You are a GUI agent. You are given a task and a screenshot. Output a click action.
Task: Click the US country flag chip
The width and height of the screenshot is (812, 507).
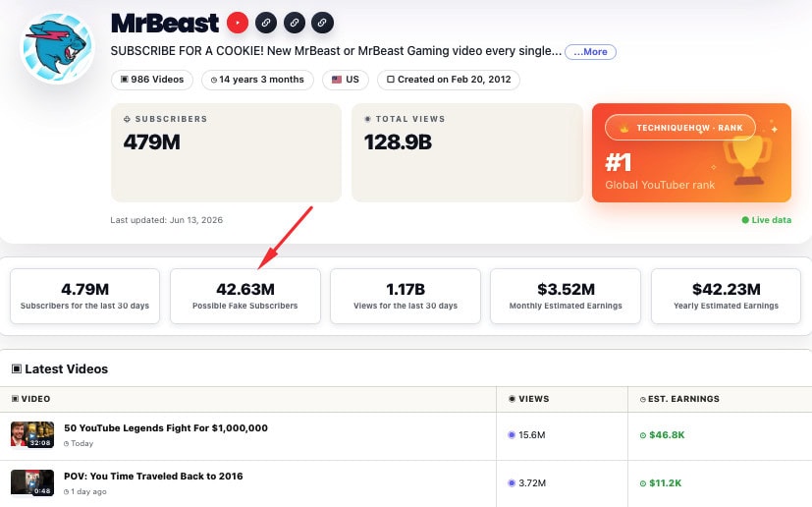[346, 80]
